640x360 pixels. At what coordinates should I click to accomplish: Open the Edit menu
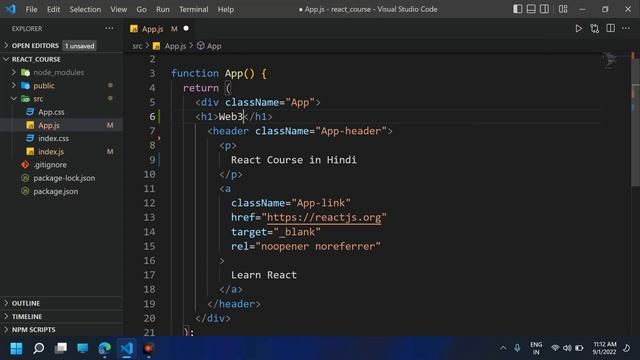point(53,9)
